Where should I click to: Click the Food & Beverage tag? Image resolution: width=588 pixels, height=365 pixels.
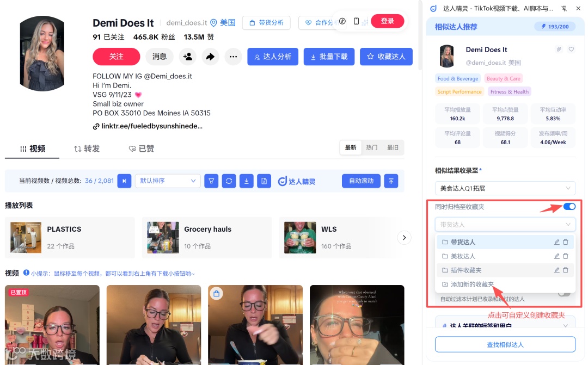coord(458,79)
